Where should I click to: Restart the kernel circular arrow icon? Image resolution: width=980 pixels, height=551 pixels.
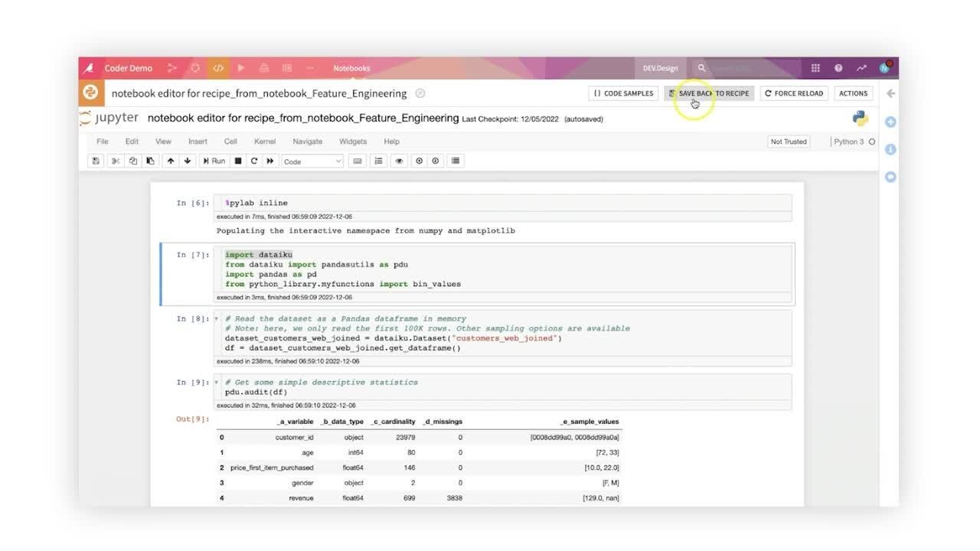254,161
